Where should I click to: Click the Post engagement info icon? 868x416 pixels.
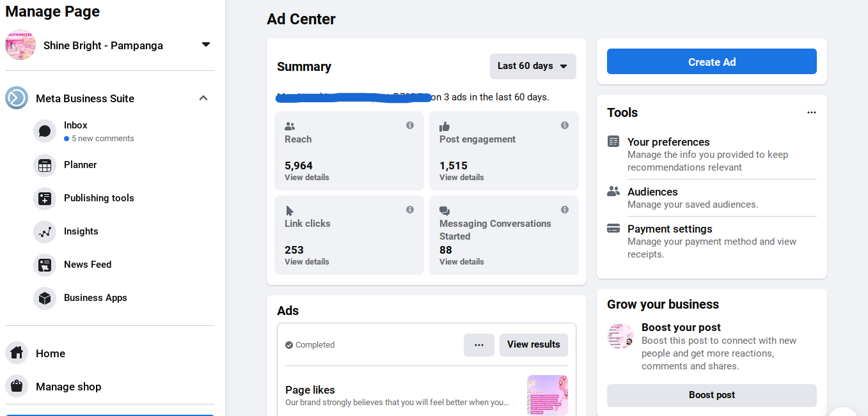point(565,125)
